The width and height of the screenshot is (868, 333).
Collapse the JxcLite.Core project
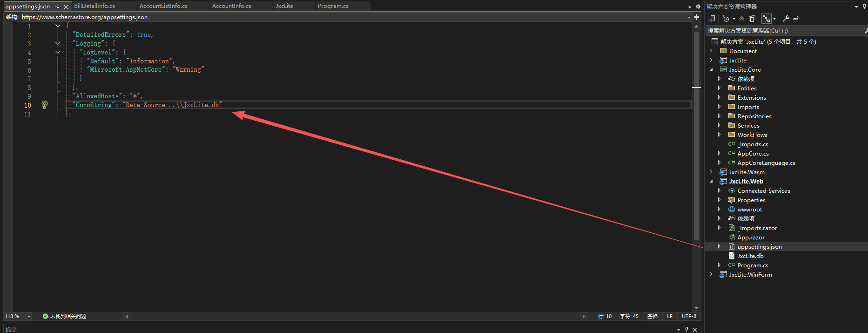coord(711,69)
